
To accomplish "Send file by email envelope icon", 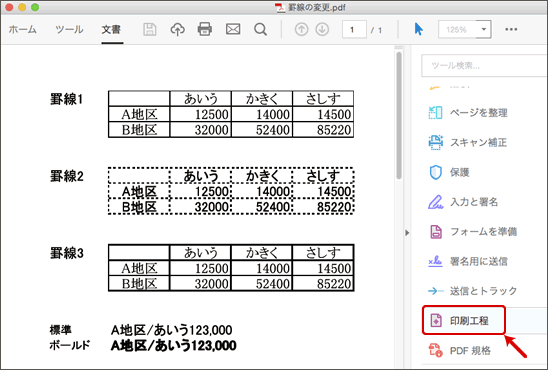I will click(x=233, y=29).
